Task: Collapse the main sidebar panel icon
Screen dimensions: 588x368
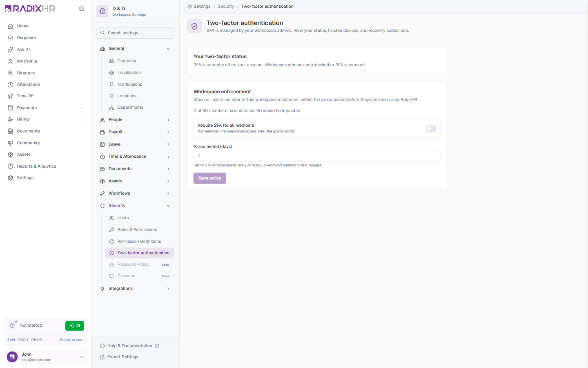Action: tap(82, 9)
